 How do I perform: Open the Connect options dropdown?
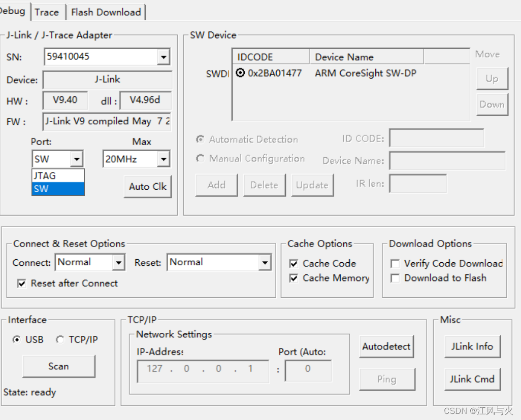coord(120,262)
